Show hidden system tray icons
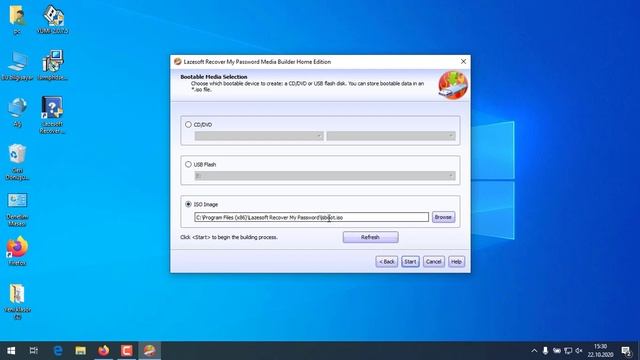This screenshot has height=360, width=640. pyautogui.click(x=534, y=351)
